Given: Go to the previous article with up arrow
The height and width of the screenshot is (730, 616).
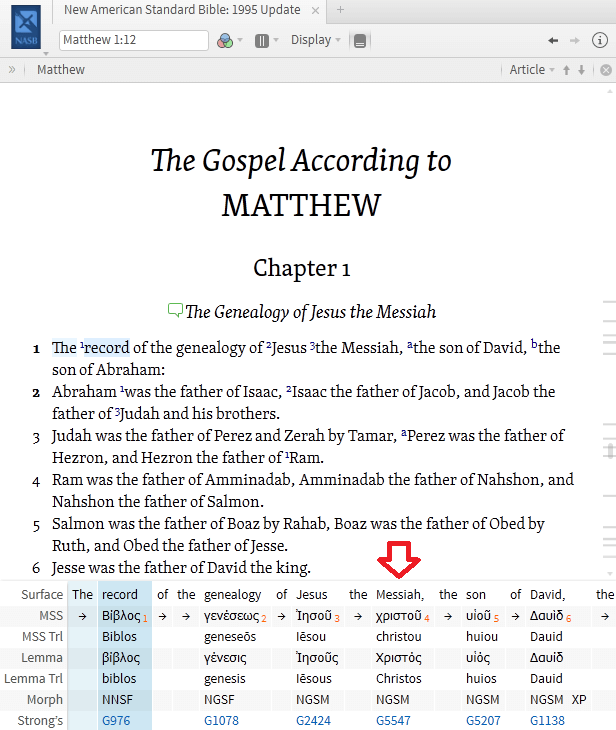Looking at the screenshot, I should point(566,70).
